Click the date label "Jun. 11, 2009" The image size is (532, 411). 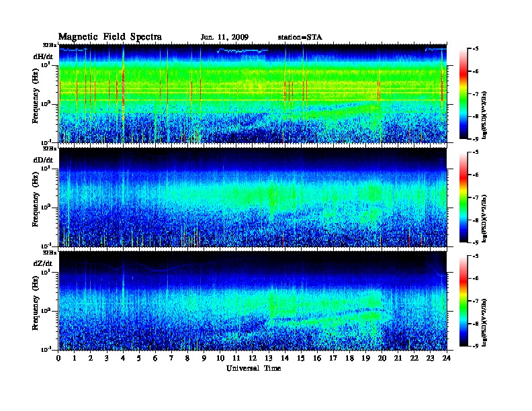[x=224, y=37]
